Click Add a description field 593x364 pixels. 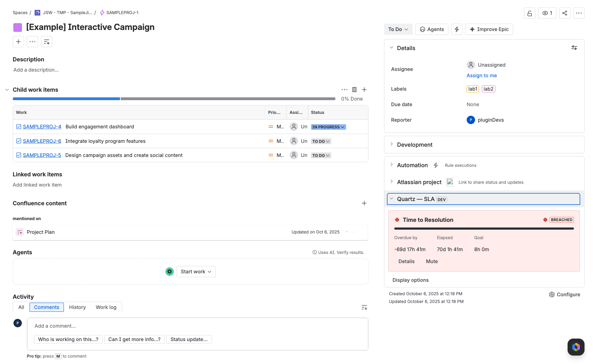[36, 70]
